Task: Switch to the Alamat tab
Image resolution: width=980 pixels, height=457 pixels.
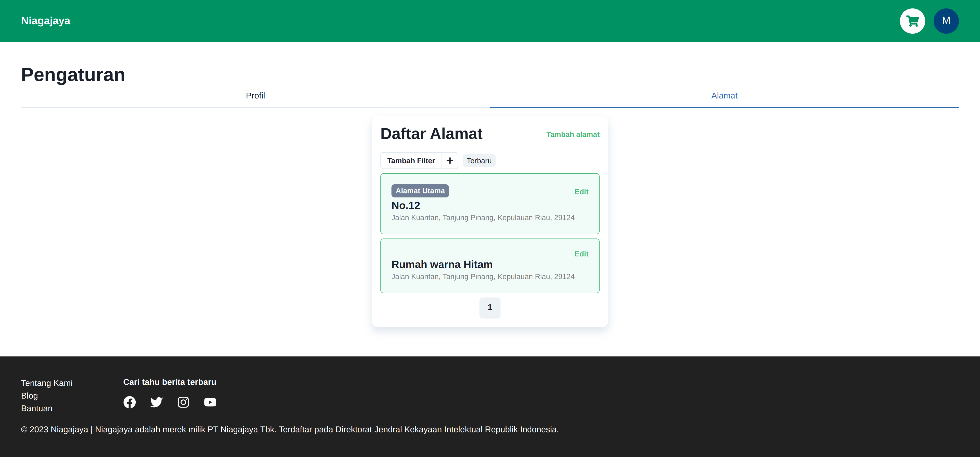Action: pos(724,96)
